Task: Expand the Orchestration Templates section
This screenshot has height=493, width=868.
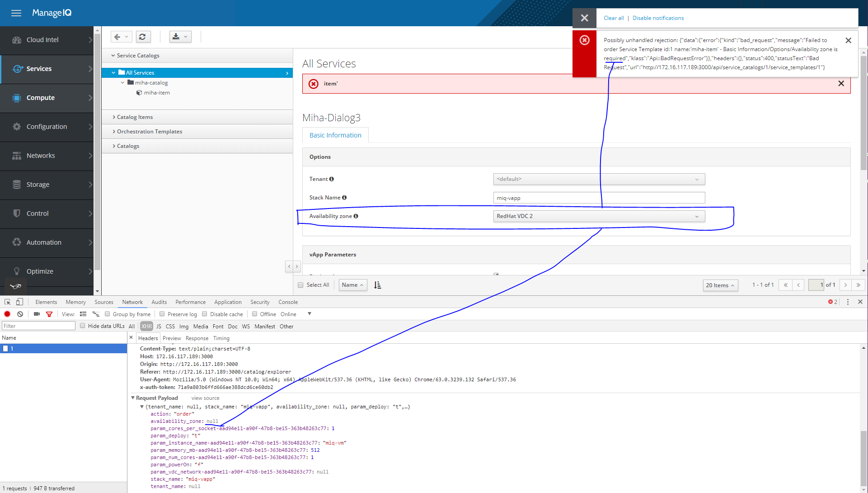Action: 149,131
